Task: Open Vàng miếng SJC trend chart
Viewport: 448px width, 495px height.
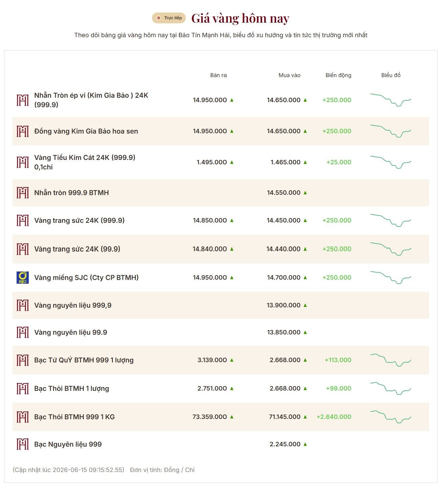Action: pyautogui.click(x=391, y=278)
